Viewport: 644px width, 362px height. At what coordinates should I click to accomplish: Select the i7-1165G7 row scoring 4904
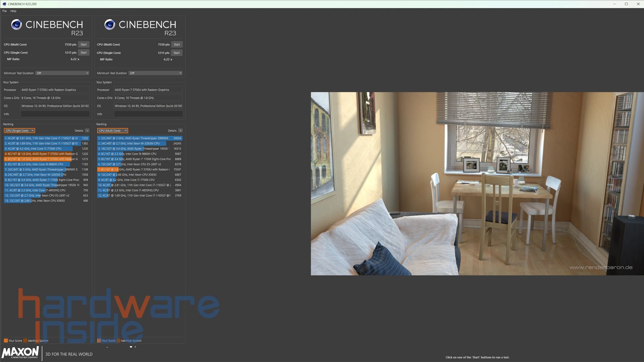(140, 185)
